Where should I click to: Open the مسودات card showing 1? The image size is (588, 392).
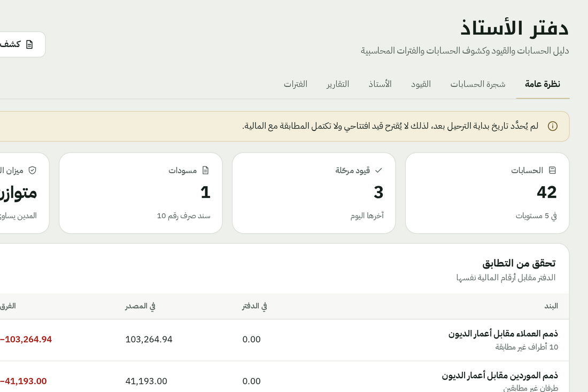click(141, 193)
